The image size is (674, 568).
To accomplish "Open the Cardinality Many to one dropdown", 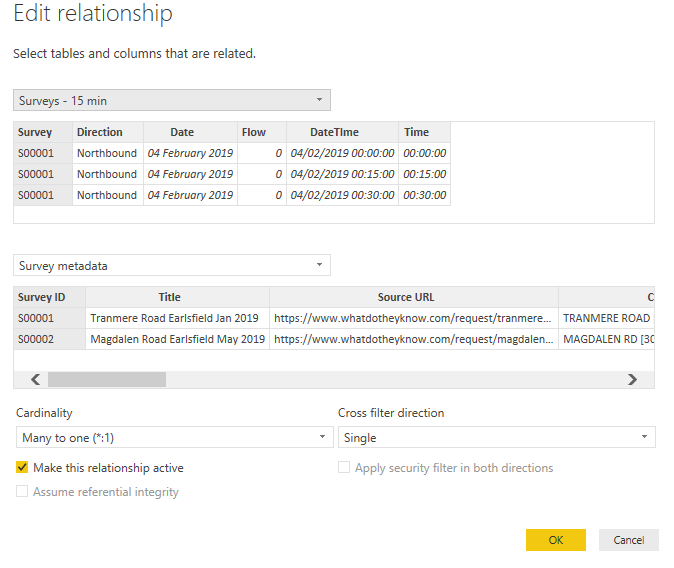I will click(175, 437).
